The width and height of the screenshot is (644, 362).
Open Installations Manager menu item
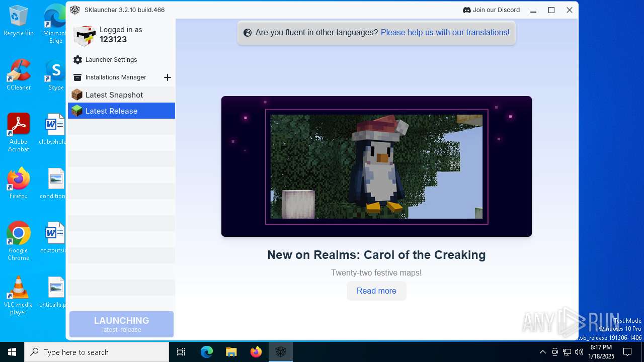pos(116,77)
